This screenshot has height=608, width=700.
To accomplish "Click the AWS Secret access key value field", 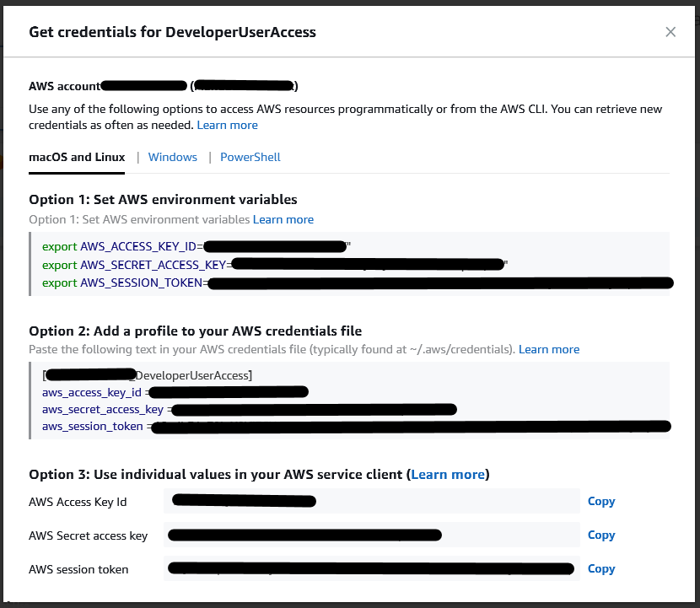I will point(372,535).
